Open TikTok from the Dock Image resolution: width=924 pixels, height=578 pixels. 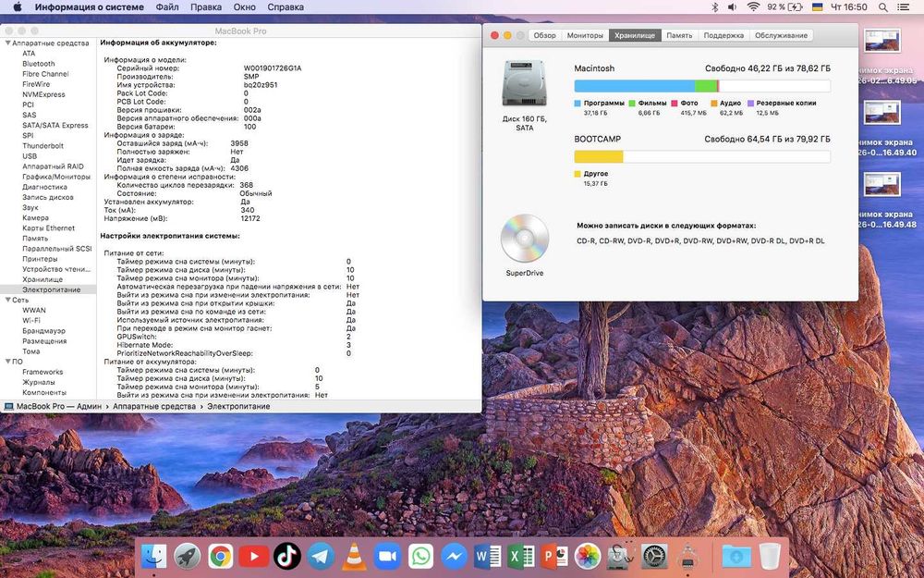[x=287, y=556]
